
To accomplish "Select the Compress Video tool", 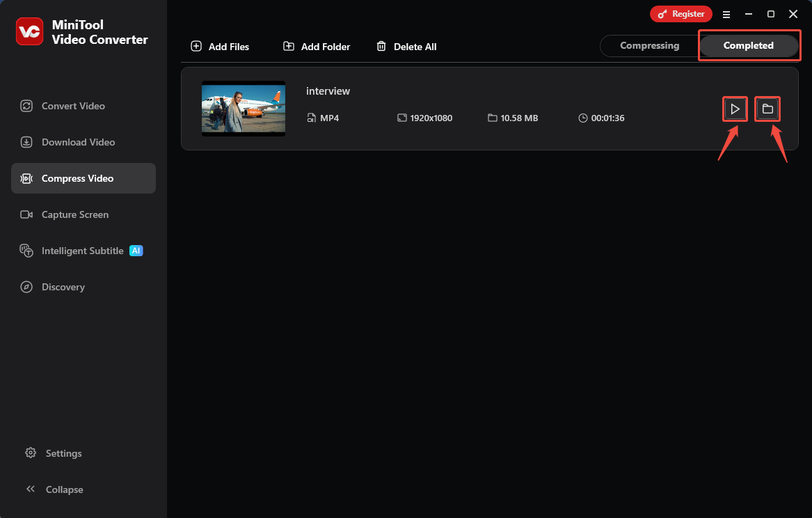I will [26, 178].
